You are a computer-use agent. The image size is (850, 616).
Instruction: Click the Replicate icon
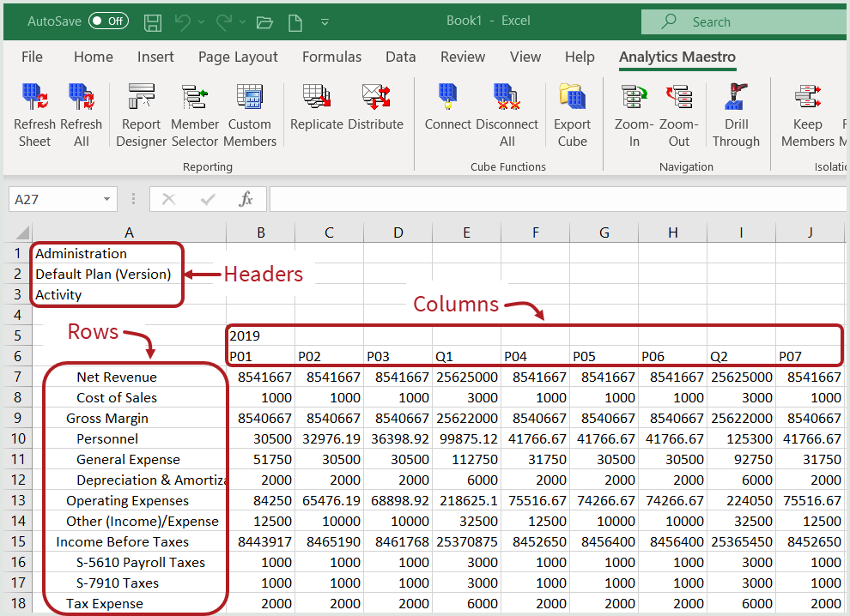point(317,98)
